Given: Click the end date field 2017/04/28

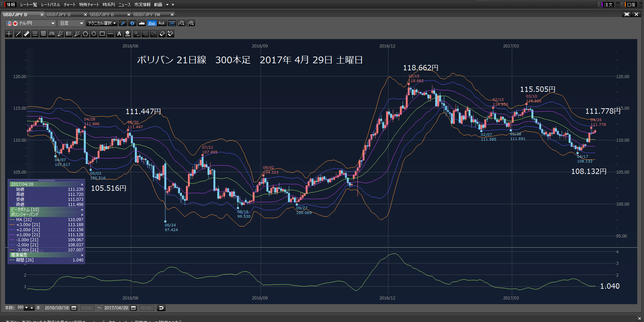Looking at the screenshot, I should pyautogui.click(x=116, y=308).
